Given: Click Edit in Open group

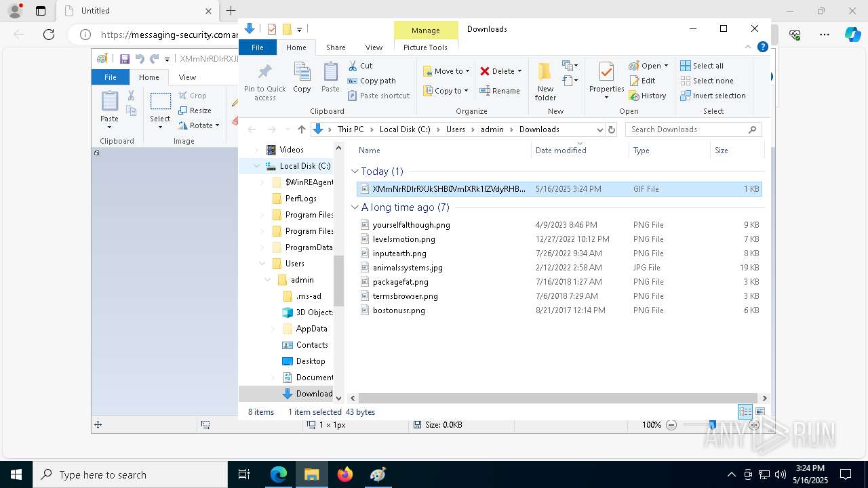Looking at the screenshot, I should pyautogui.click(x=642, y=81).
